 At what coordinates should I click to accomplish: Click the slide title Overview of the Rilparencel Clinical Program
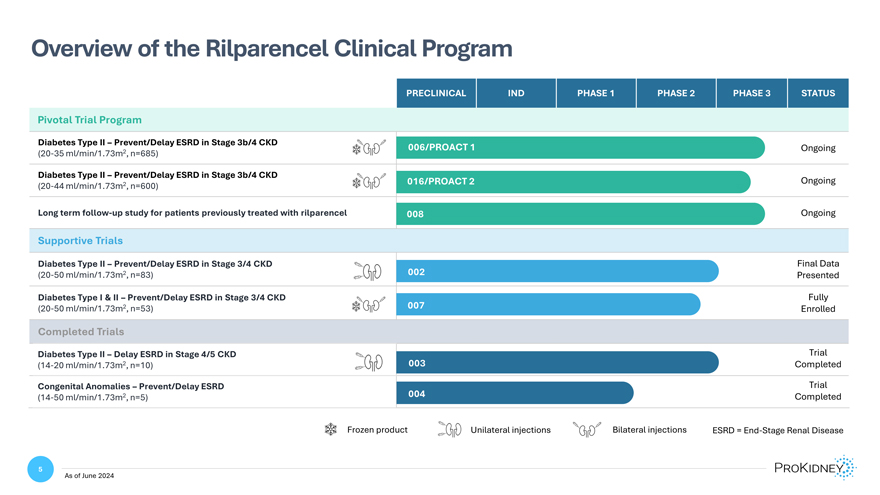[272, 49]
